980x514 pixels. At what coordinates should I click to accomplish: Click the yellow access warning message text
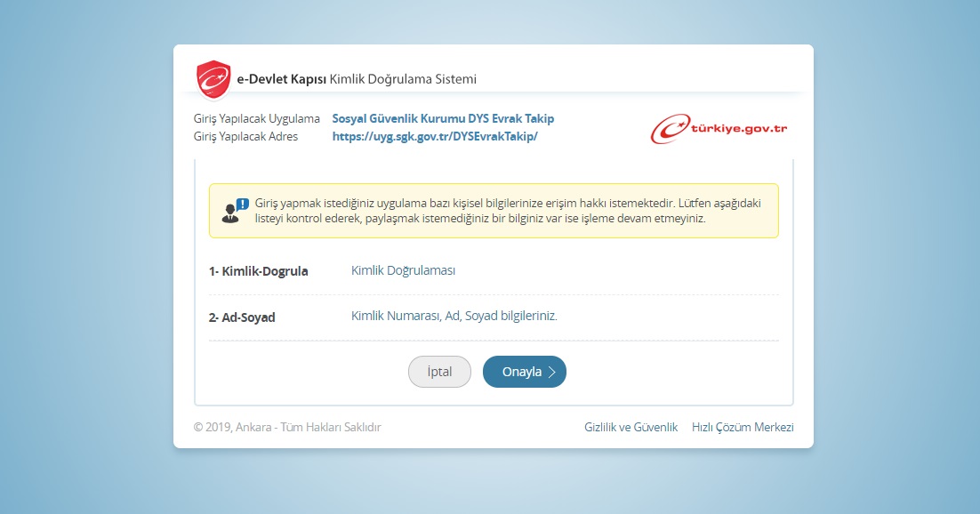click(x=508, y=211)
